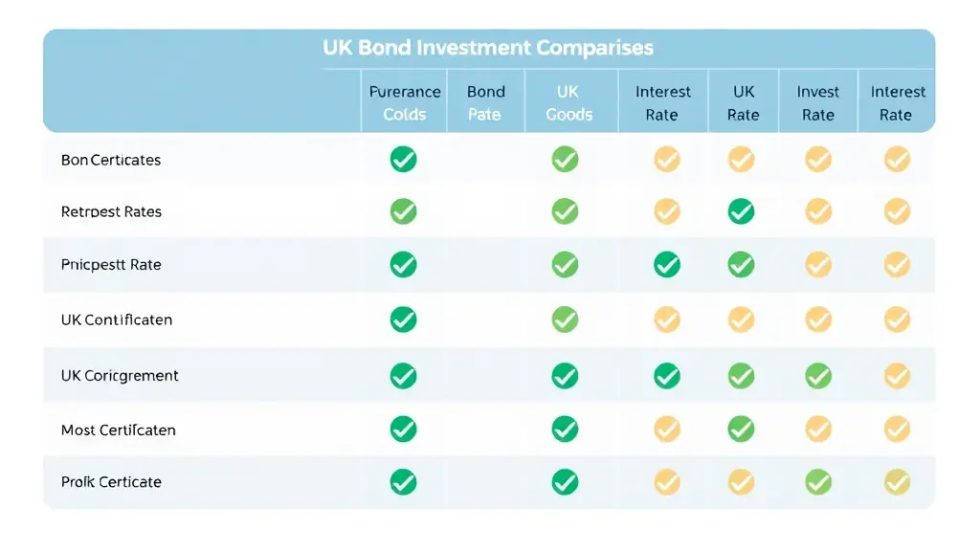980x551 pixels.
Task: Click the Retrpest Rates row label
Action: pos(111,211)
